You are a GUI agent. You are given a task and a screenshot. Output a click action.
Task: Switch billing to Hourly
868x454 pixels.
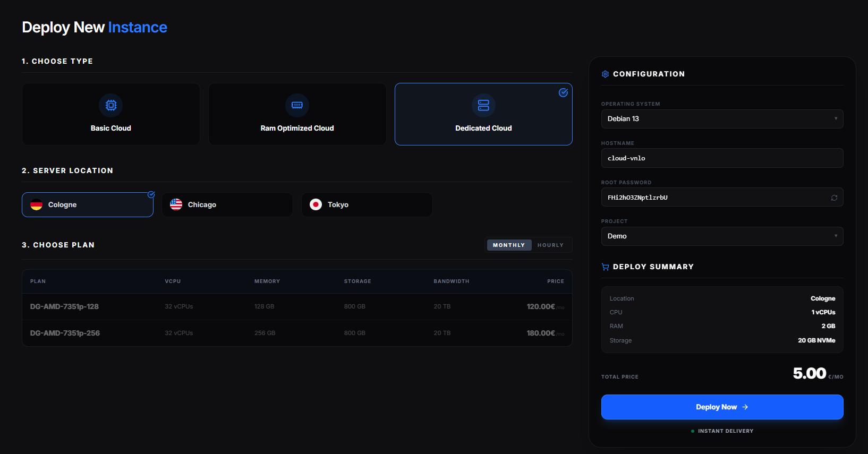[x=550, y=245]
